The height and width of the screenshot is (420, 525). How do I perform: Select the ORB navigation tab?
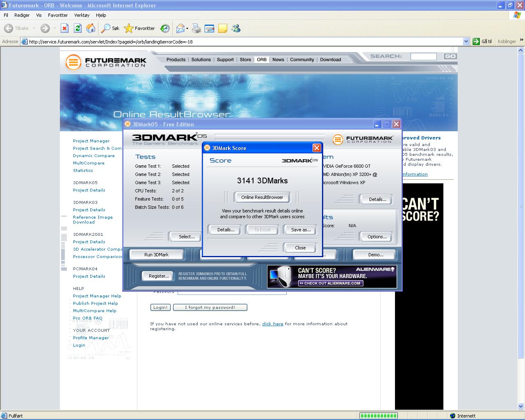tap(262, 59)
